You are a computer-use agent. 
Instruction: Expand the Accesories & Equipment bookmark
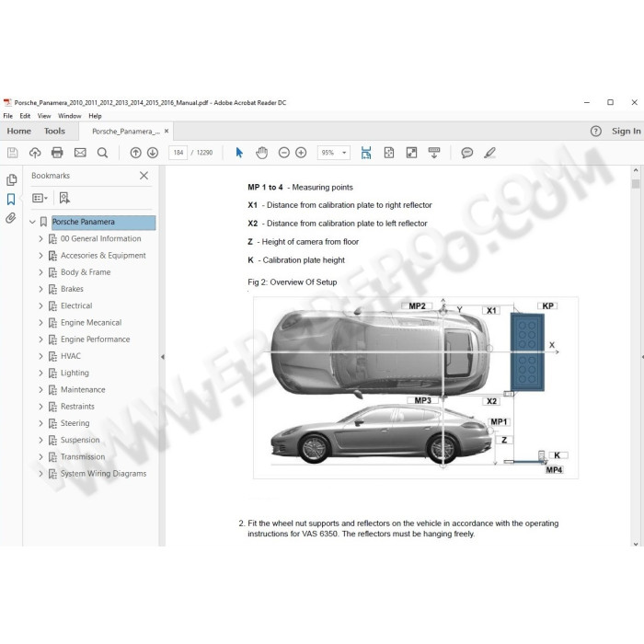click(40, 256)
